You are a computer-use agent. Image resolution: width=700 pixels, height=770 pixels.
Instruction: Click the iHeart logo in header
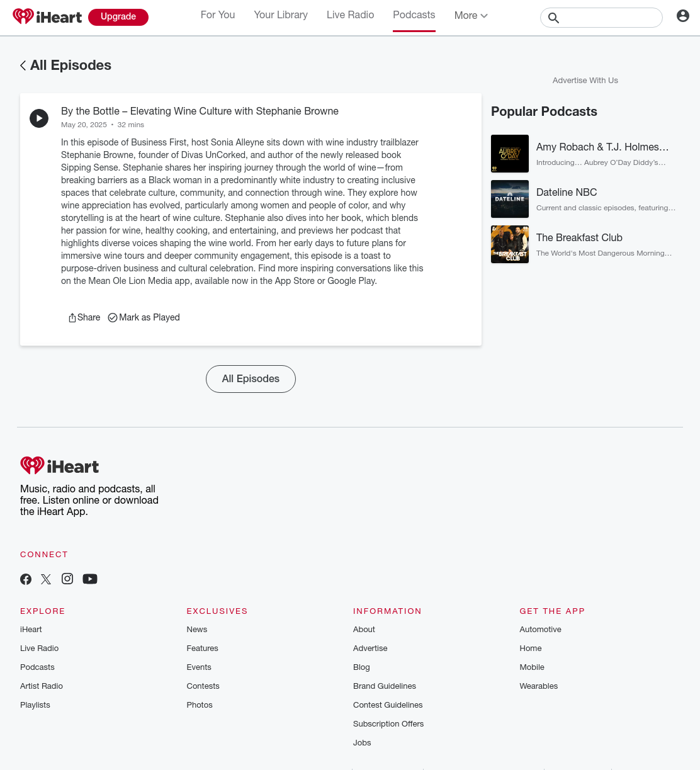point(47,17)
